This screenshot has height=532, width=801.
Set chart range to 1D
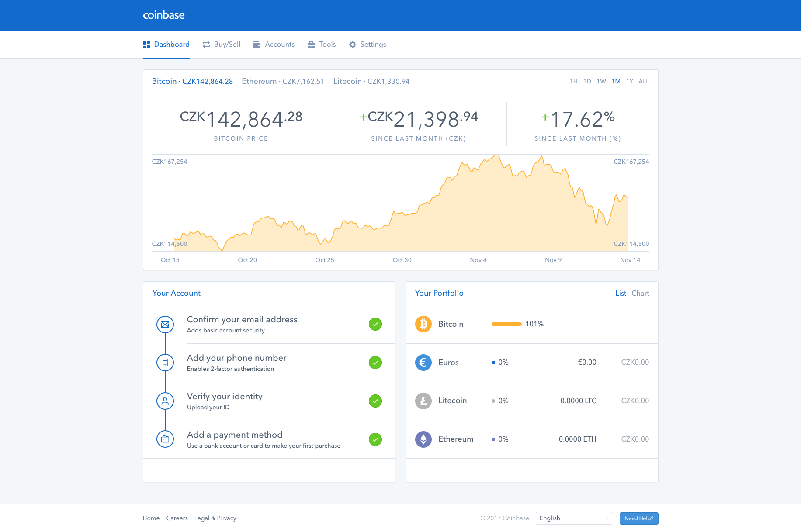click(587, 81)
